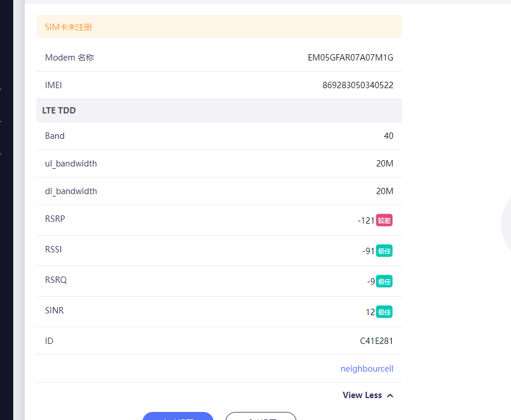Screen dimensions: 511x420
Task: Click the dl_bandwidth row label
Action: click(x=71, y=191)
